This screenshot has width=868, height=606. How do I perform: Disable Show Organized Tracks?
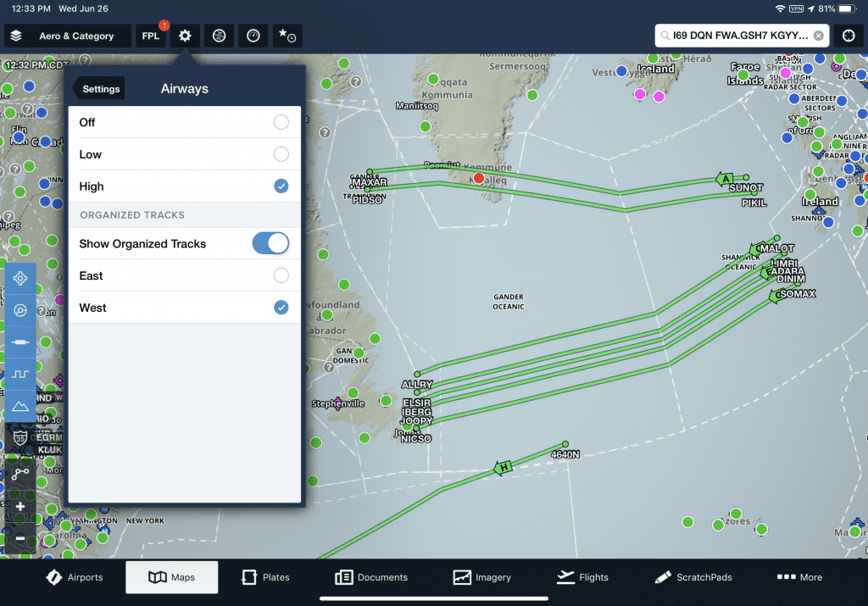270,243
